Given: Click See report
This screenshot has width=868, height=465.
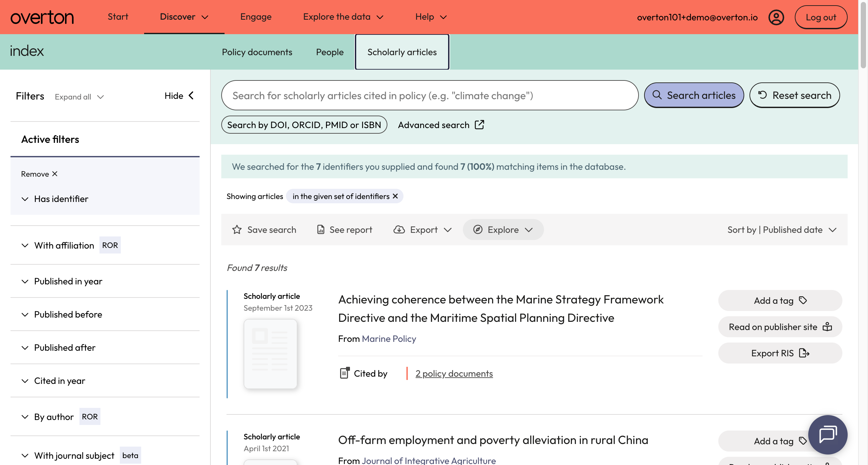Looking at the screenshot, I should pyautogui.click(x=344, y=230).
